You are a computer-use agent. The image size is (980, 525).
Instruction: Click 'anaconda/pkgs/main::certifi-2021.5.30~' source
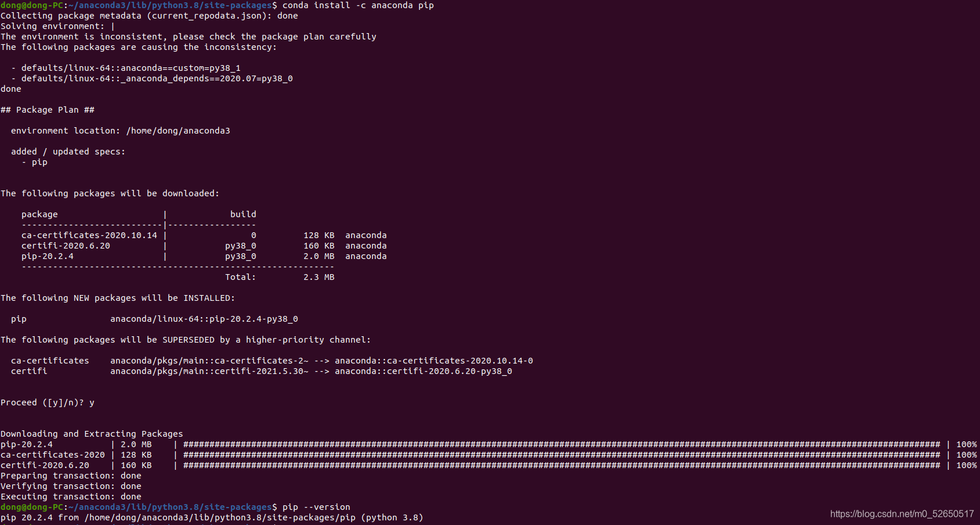point(209,371)
